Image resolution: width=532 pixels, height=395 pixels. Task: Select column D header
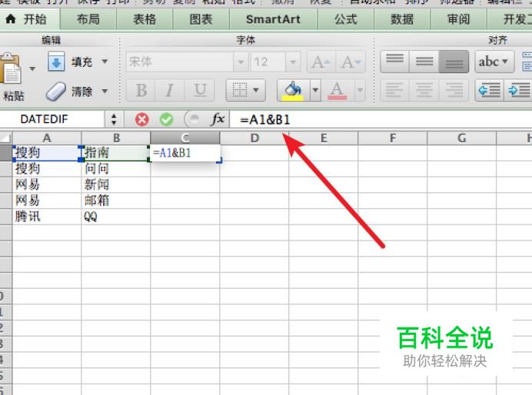[254, 138]
